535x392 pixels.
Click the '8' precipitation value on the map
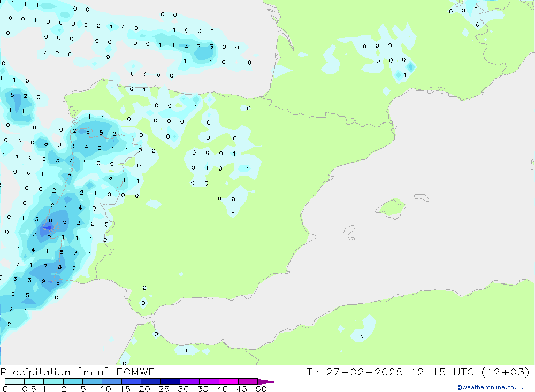(x=60, y=267)
